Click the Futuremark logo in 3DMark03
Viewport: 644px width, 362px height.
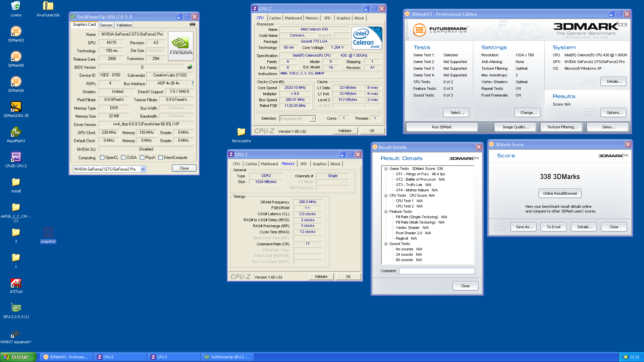pos(440,30)
